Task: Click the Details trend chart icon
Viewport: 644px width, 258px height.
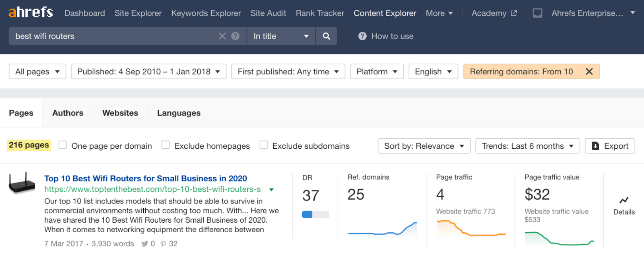Action: point(624,201)
